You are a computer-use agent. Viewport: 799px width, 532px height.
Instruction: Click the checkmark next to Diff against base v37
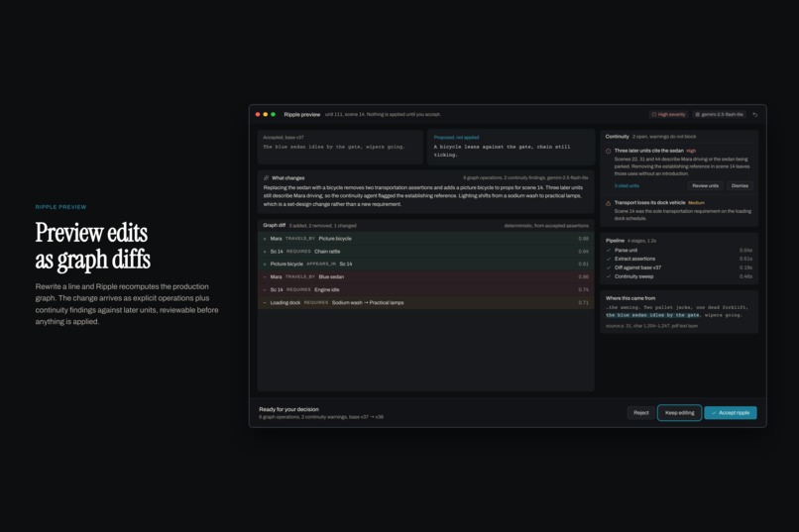coord(609,267)
